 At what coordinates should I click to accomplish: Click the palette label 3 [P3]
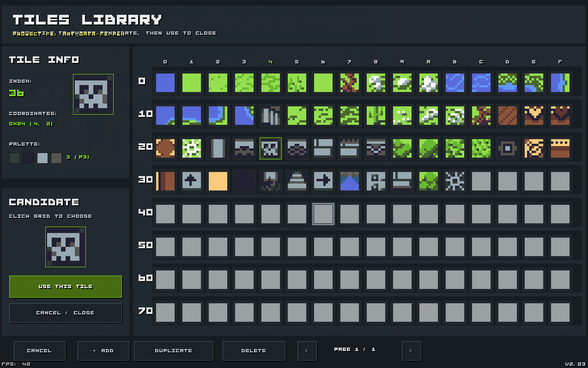[x=78, y=157]
